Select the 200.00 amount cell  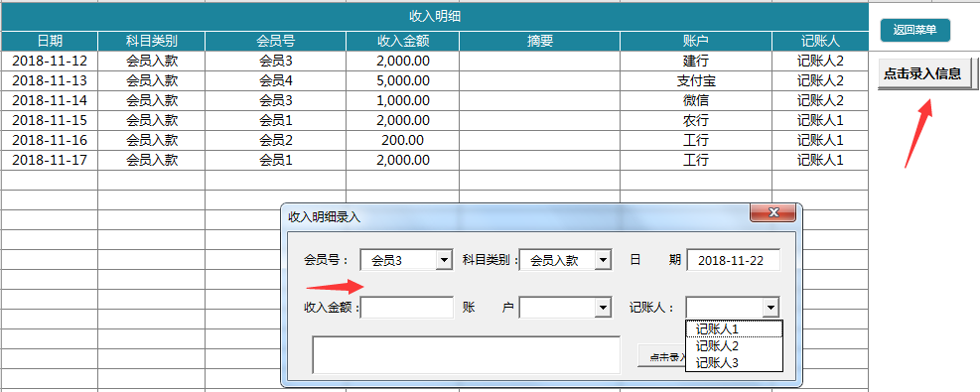coord(403,140)
